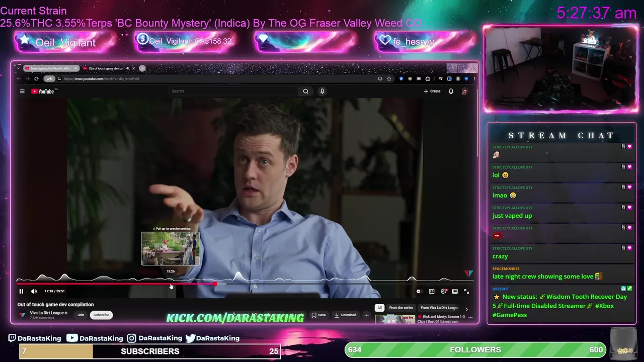The height and width of the screenshot is (362, 644).
Task: Click the Twitch DaRastaKing handle
Action: point(35,338)
